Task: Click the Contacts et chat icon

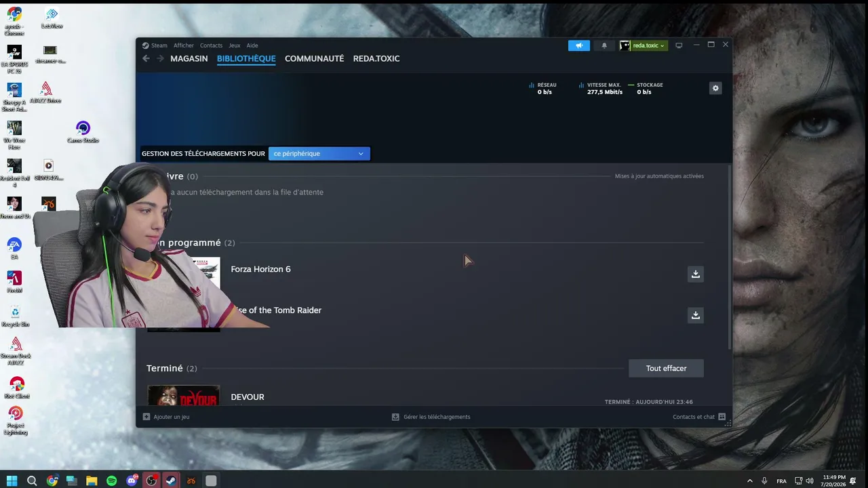Action: pos(722,417)
